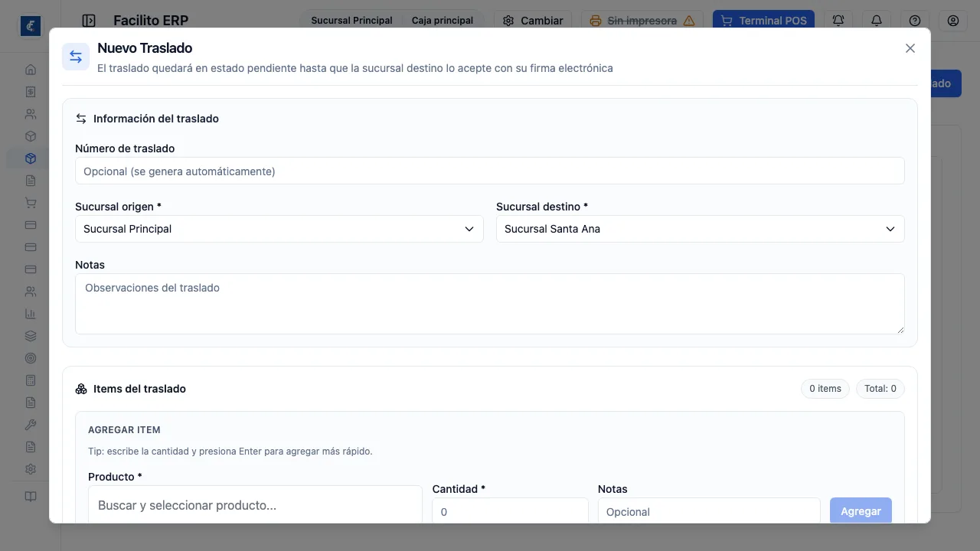Click the "Total: 0" badge
The height and width of the screenshot is (551, 980).
click(x=880, y=389)
